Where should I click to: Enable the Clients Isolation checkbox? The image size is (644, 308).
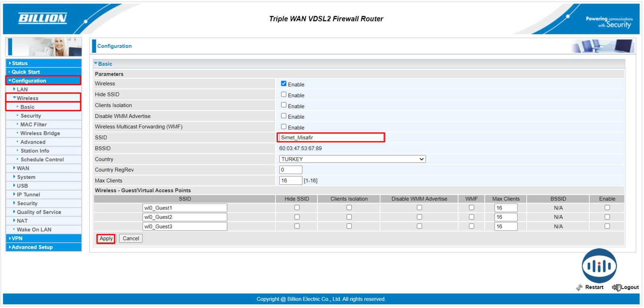(284, 105)
